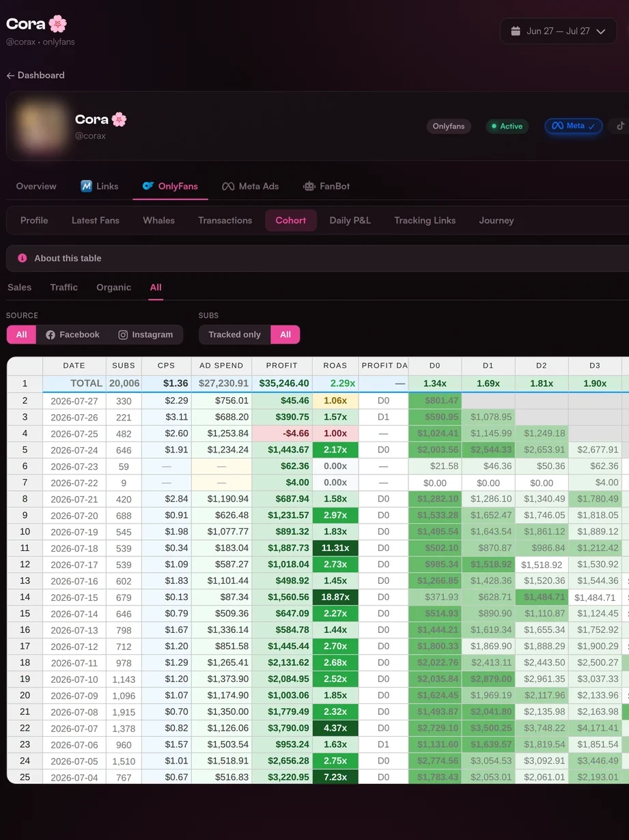Screen dimensions: 629x840
Task: Click ROAS cell 11.31x
Action: pos(335,548)
